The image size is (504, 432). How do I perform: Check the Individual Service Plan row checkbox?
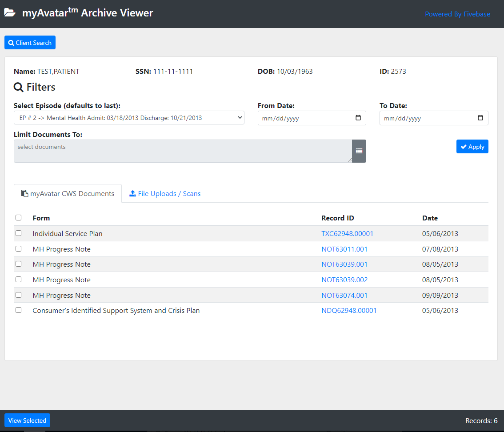click(18, 233)
